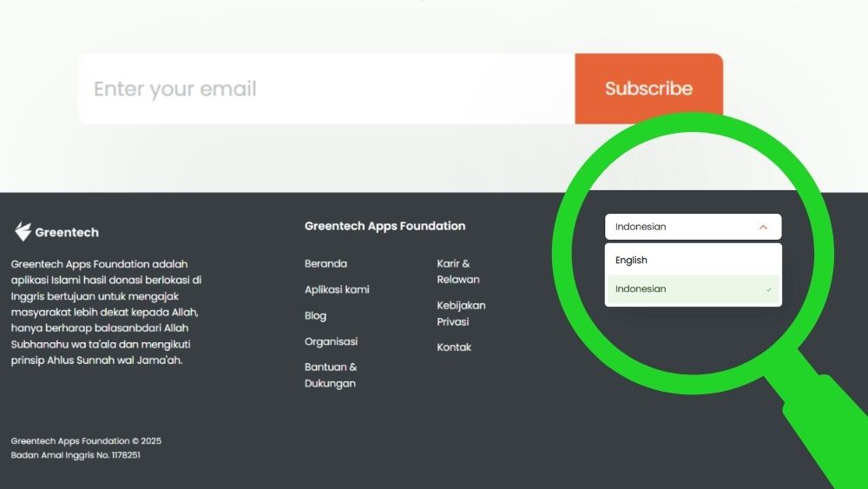The image size is (868, 489).
Task: Click the Greentech Apps Foundation © 2025 text
Action: (86, 441)
